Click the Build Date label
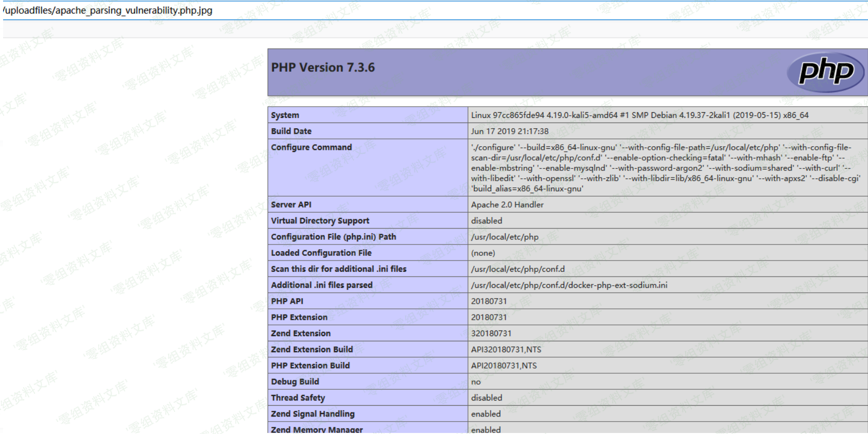This screenshot has height=434, width=868. click(x=291, y=131)
